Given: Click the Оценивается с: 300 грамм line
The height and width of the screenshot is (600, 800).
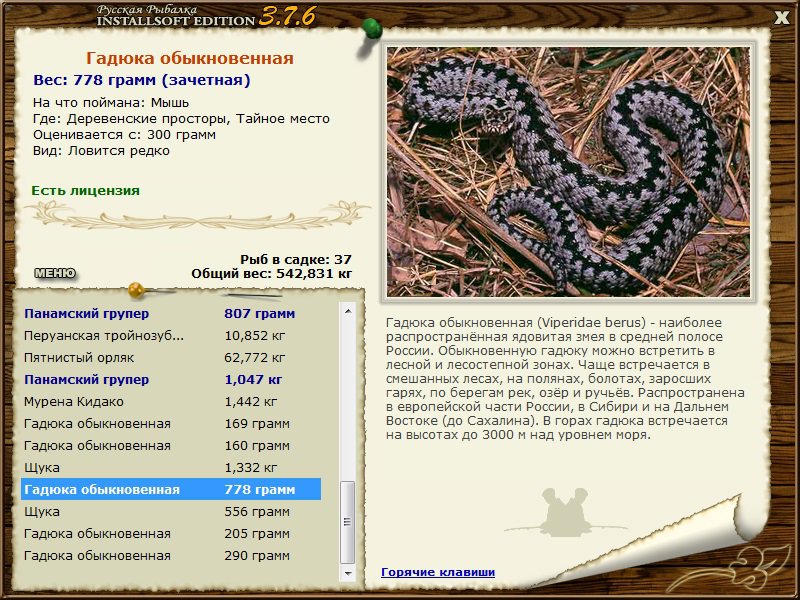Looking at the screenshot, I should pyautogui.click(x=124, y=135).
